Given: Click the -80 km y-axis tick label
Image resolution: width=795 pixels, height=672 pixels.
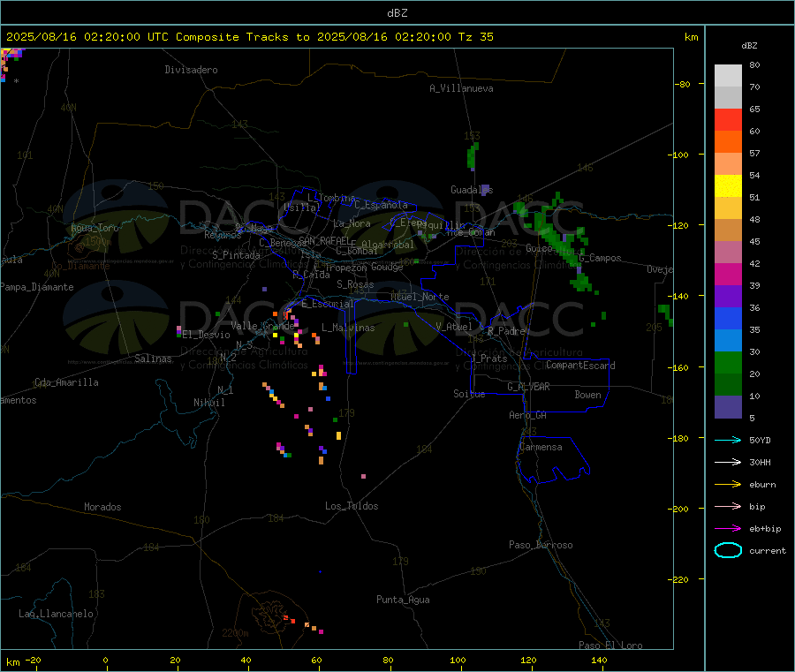Looking at the screenshot, I should coord(683,84).
